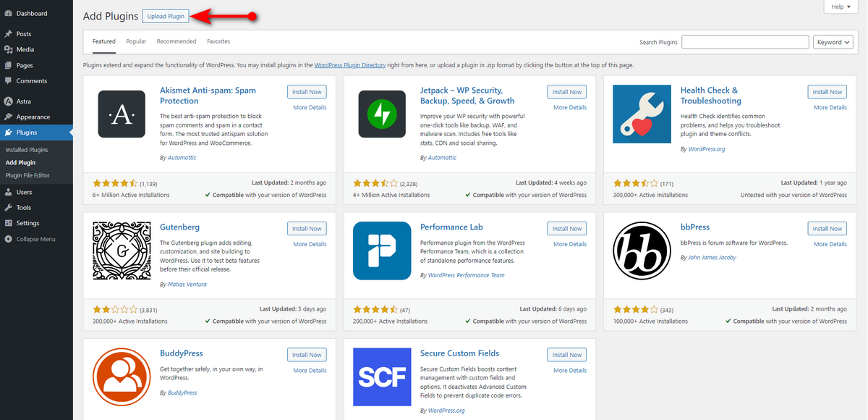The height and width of the screenshot is (420, 868).
Task: Install the bbPress plugin
Action: (827, 229)
